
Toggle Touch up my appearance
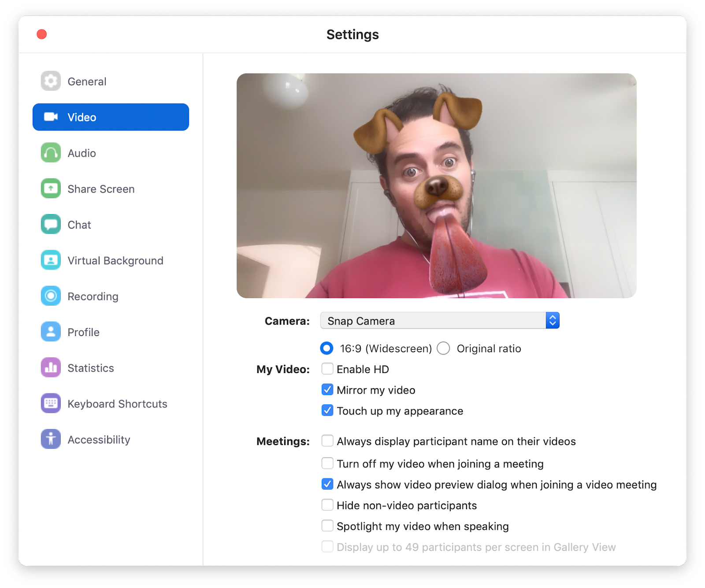(327, 410)
